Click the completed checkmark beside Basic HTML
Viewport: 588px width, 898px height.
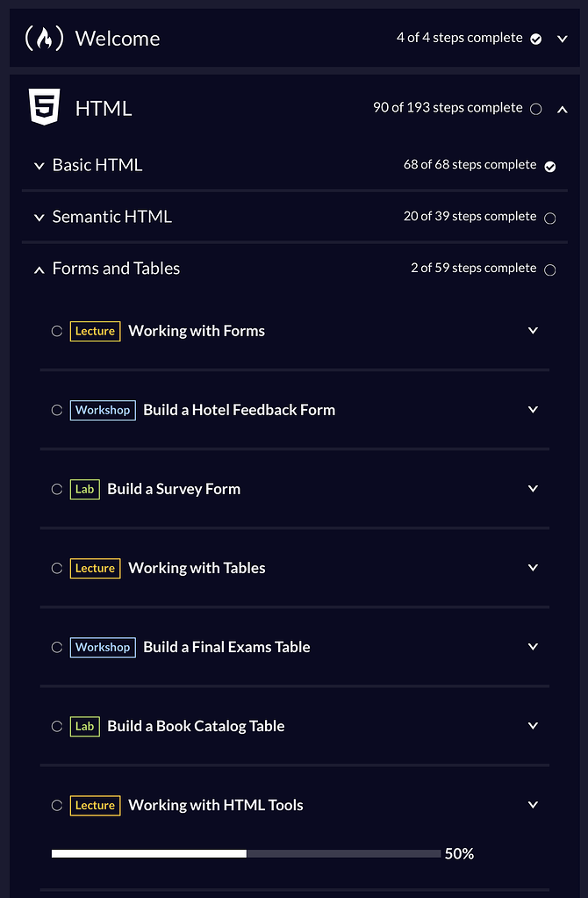[549, 165]
